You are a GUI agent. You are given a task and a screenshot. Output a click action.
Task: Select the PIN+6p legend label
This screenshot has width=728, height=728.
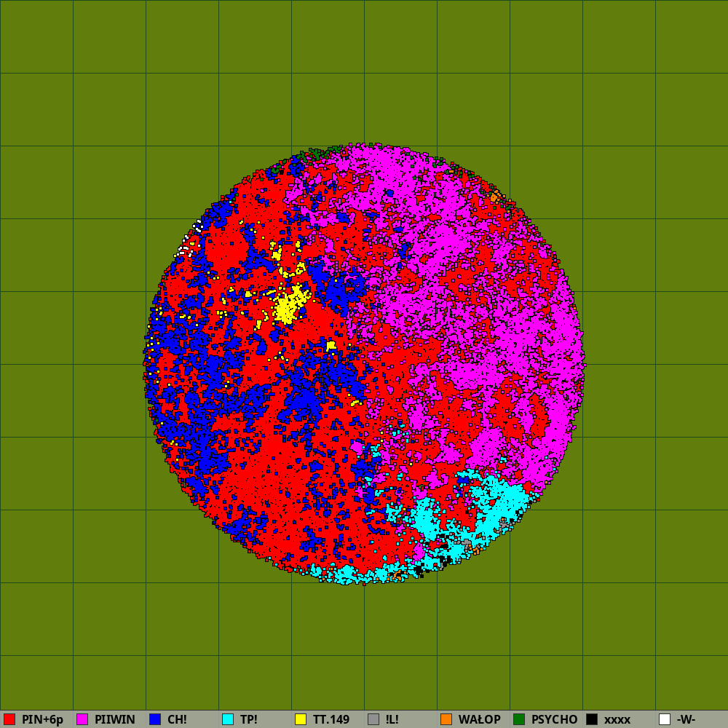pyautogui.click(x=42, y=720)
